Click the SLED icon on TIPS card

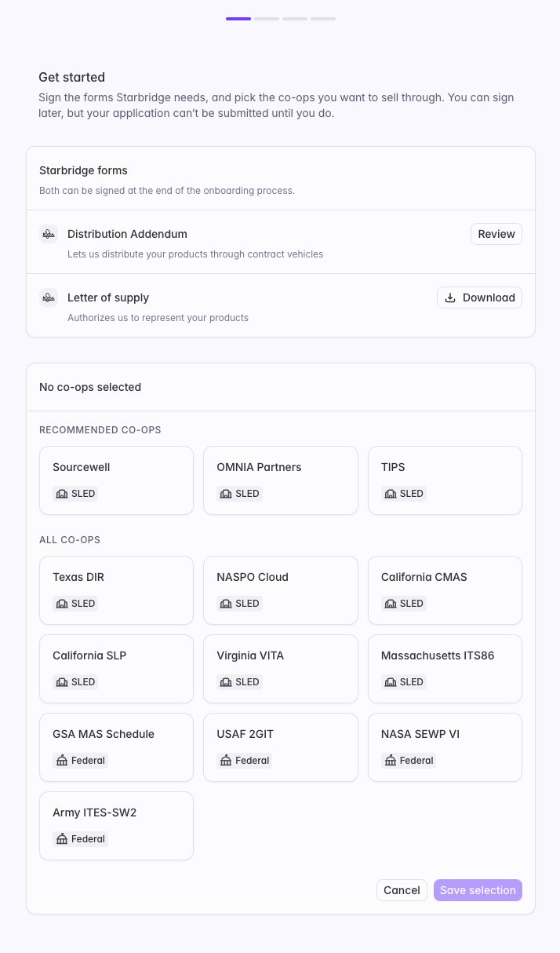391,494
